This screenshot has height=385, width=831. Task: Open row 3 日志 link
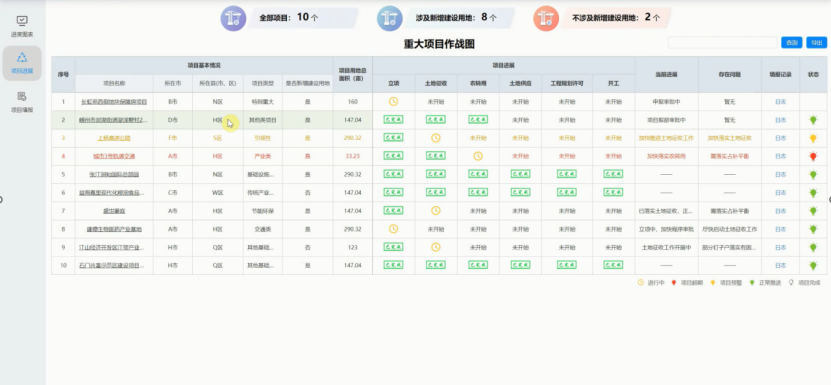click(x=781, y=138)
